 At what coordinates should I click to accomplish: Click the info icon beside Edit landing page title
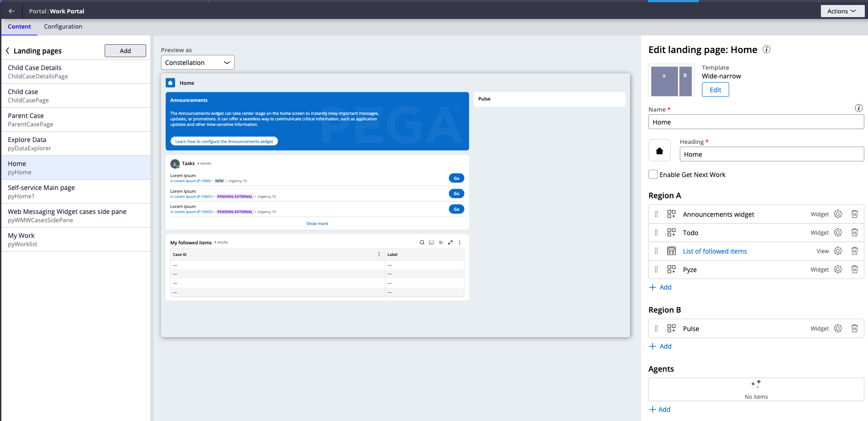click(766, 49)
